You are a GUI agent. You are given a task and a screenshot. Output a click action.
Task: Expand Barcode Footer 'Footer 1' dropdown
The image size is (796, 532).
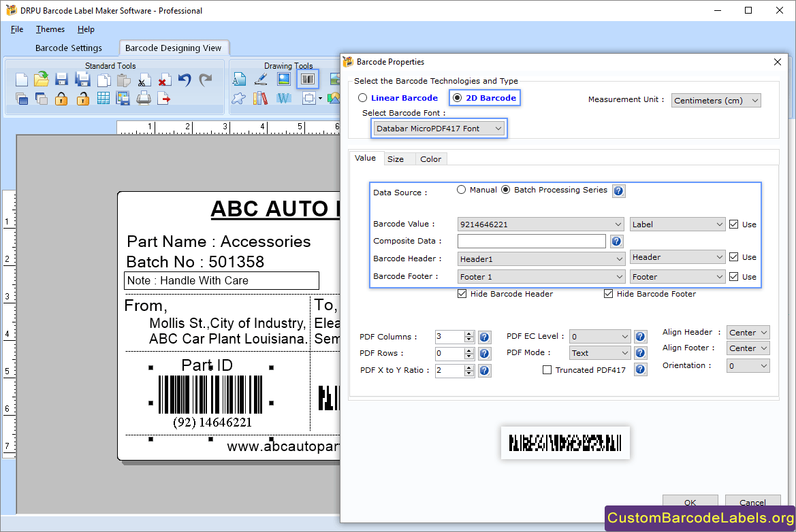click(541, 277)
